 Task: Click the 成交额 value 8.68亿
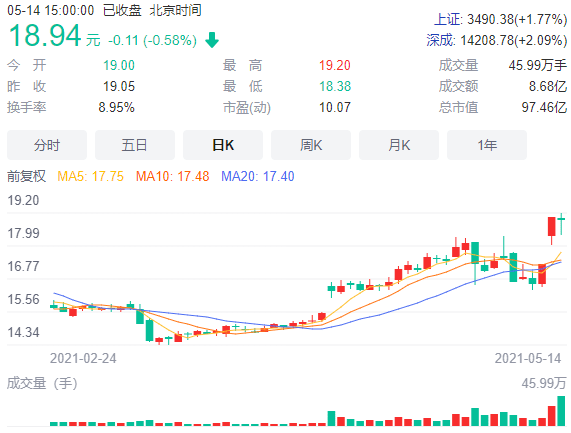tap(548, 87)
